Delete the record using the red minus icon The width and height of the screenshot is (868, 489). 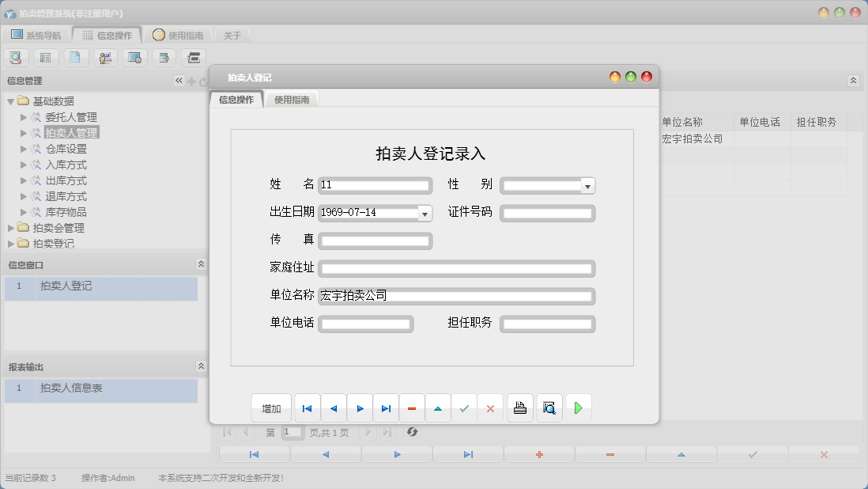pyautogui.click(x=412, y=407)
